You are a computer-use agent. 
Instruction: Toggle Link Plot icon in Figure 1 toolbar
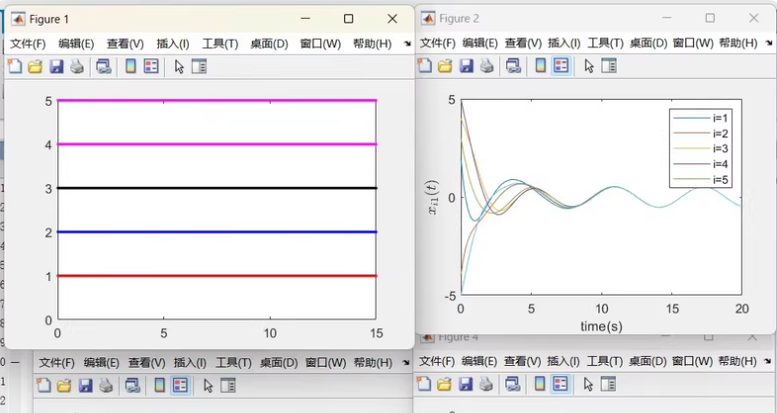[x=104, y=66]
